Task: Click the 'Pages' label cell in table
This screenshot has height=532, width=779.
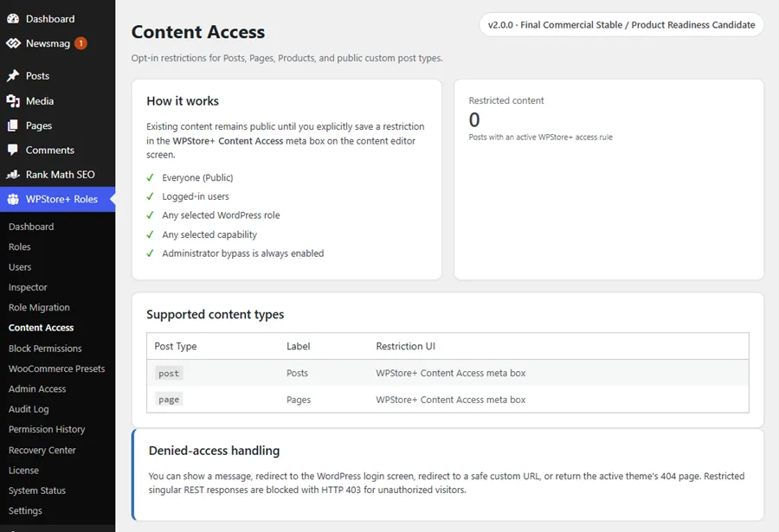Action: point(299,400)
